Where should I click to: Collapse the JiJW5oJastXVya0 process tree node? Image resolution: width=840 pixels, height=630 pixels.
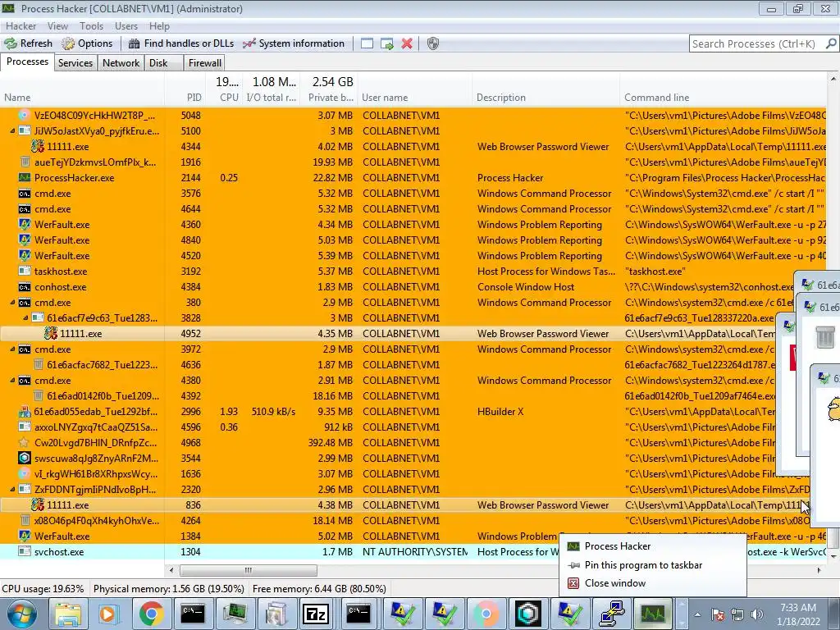[11, 130]
